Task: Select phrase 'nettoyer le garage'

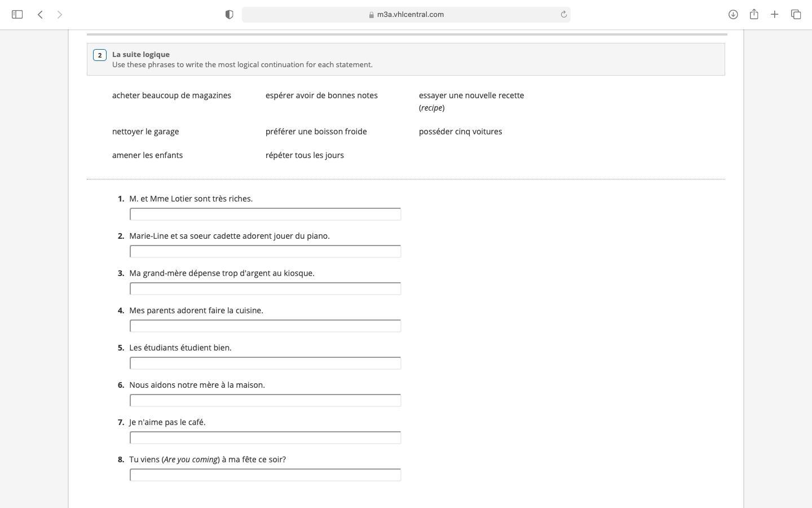Action: (145, 132)
